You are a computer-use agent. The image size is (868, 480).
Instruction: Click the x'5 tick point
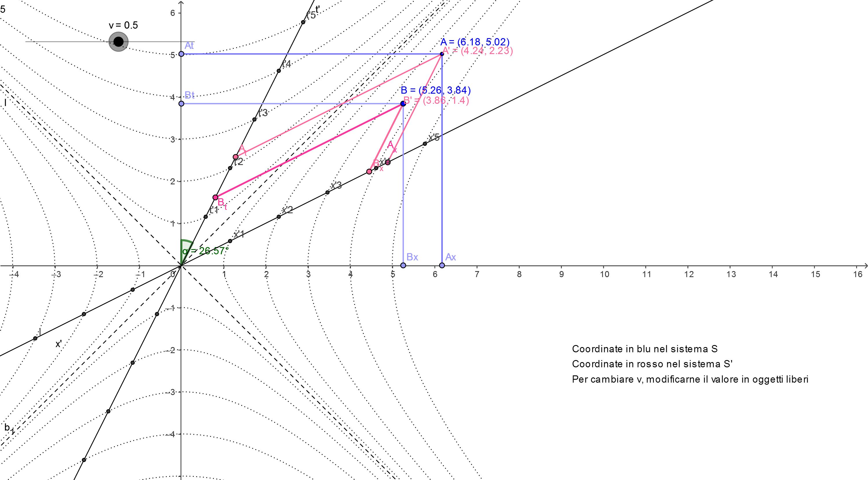[x=425, y=144]
